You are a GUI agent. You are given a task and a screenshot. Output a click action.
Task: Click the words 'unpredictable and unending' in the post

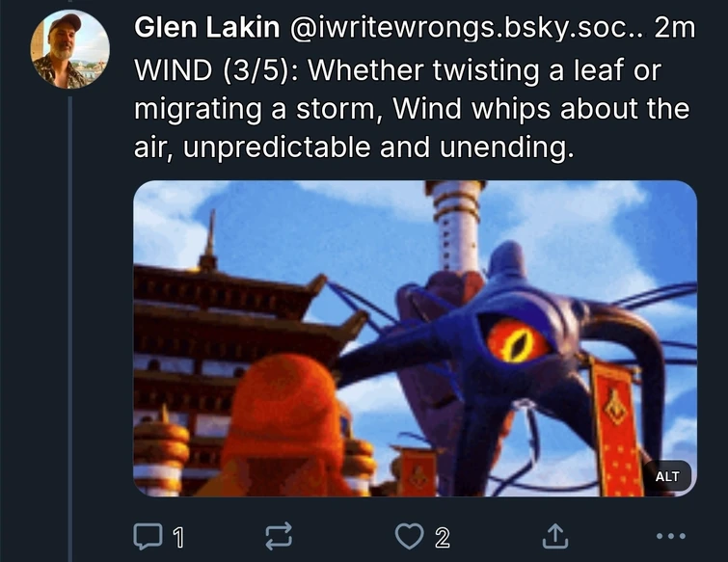click(379, 147)
